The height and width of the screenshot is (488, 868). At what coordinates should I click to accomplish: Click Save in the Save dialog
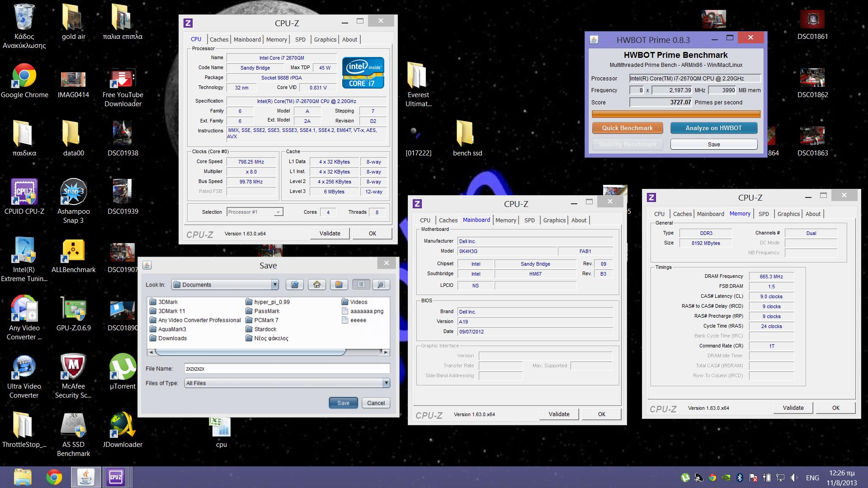[343, 403]
